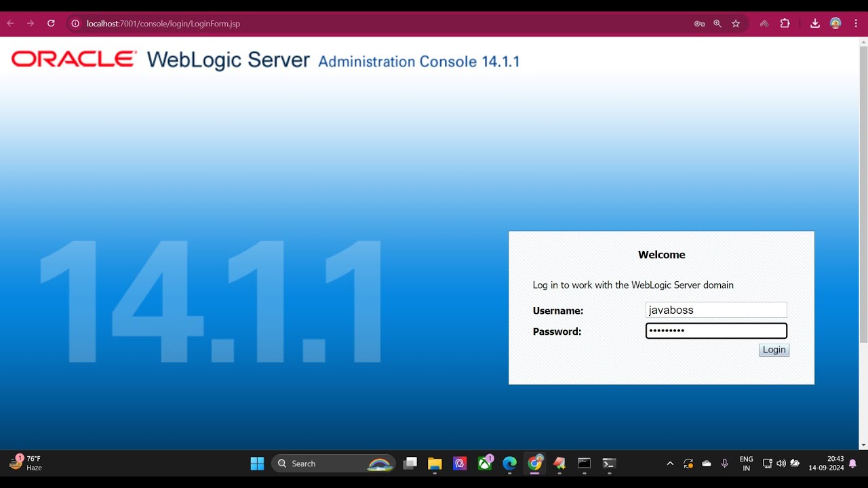868x488 pixels.
Task: Open Microsoft Edge from taskbar
Action: (x=509, y=464)
